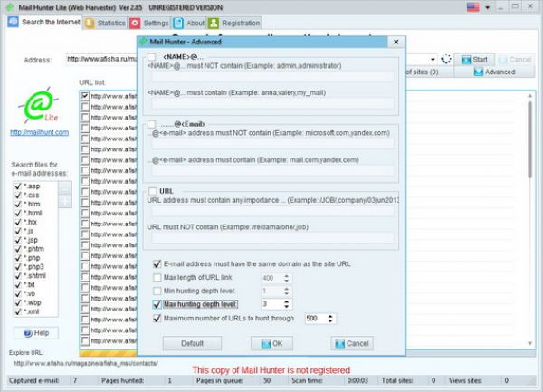Click the Search the Internet tab icon
The width and height of the screenshot is (543, 392).
[x=14, y=22]
